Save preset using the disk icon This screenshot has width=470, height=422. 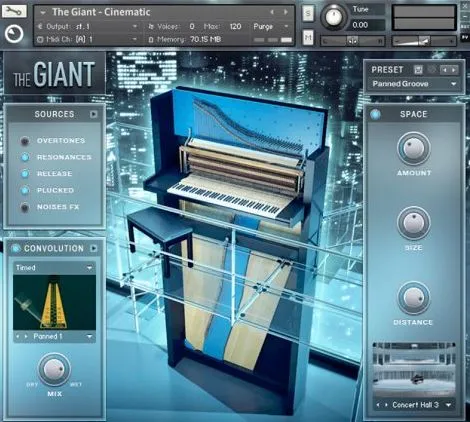point(418,70)
